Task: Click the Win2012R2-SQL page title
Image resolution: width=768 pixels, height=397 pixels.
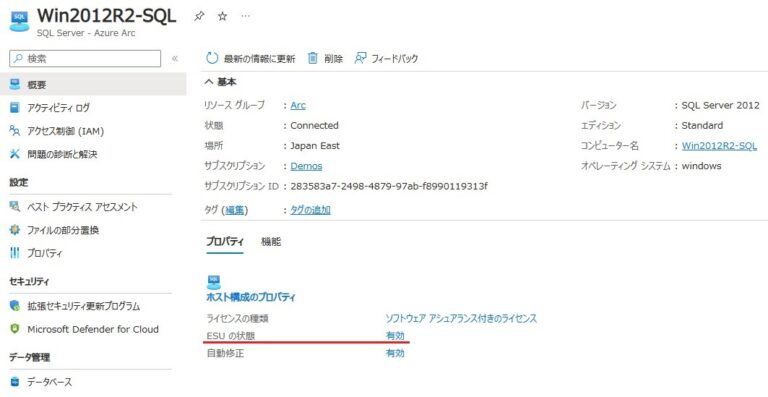Action: click(106, 16)
